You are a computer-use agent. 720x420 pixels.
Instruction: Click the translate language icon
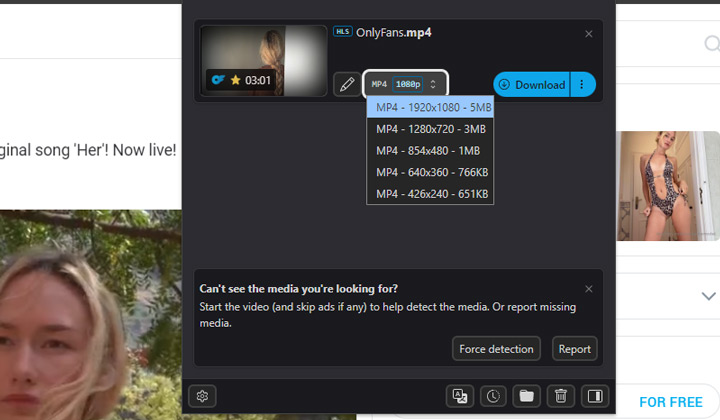pos(460,396)
